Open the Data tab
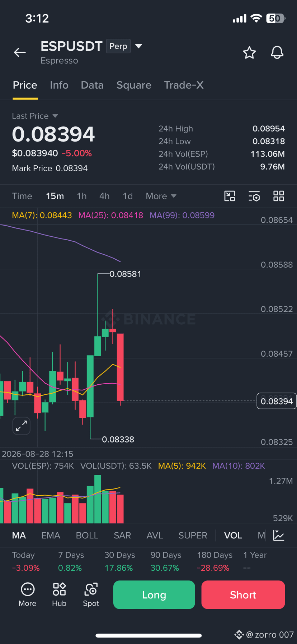 click(x=92, y=85)
